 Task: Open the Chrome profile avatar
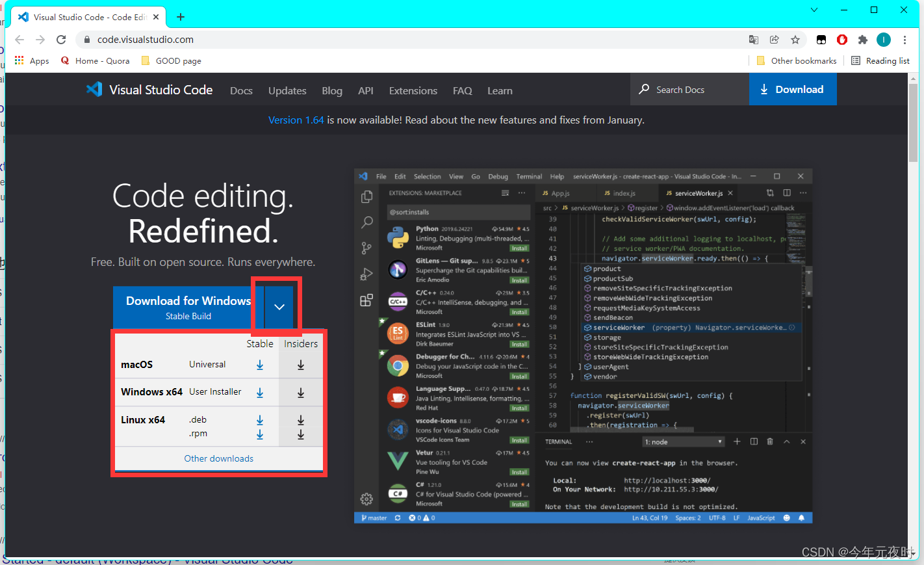click(x=884, y=40)
